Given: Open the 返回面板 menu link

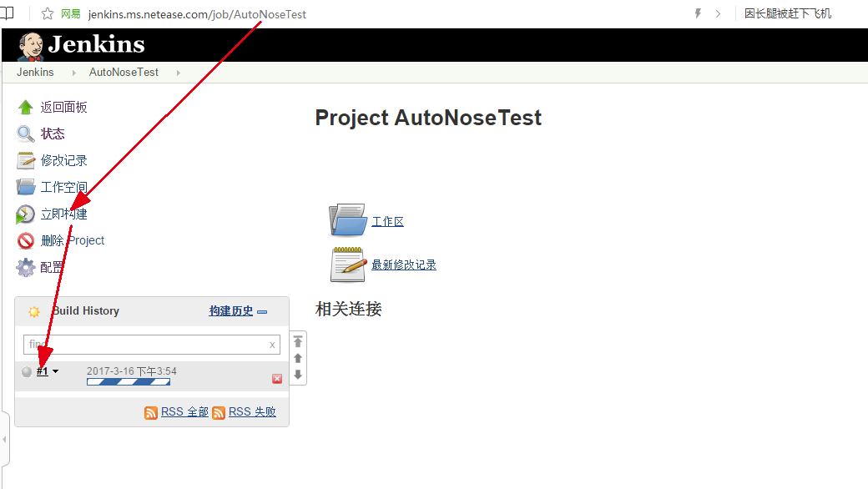Looking at the screenshot, I should point(63,108).
